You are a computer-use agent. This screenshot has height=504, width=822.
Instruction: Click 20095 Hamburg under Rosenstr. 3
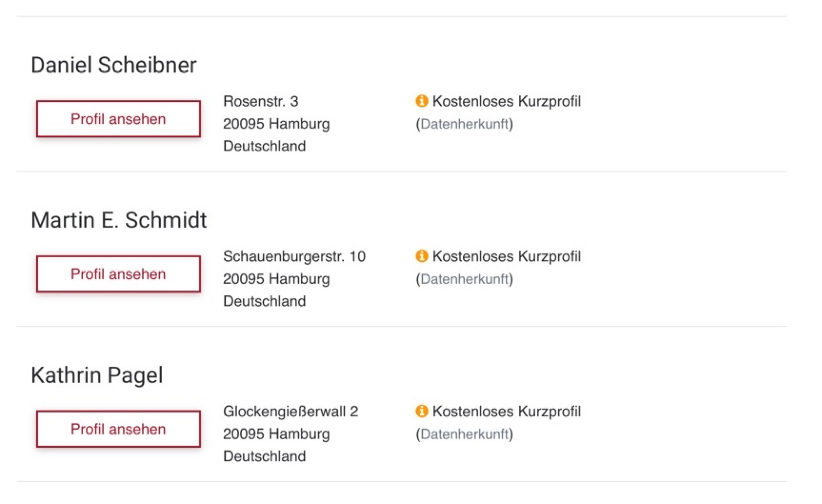[276, 124]
